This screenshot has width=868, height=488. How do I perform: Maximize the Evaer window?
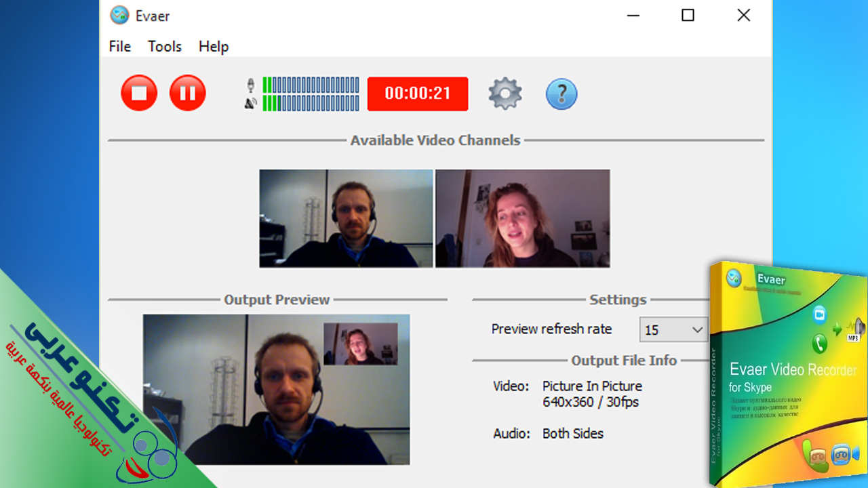(x=688, y=15)
